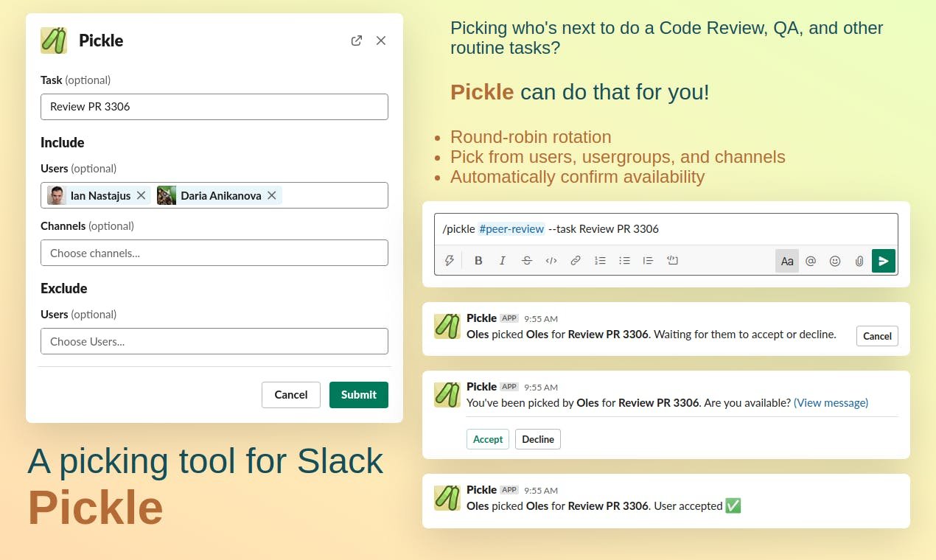Screen dimensions: 936x560
Task: Open the Exclude Choose Users selector
Action: click(x=214, y=341)
